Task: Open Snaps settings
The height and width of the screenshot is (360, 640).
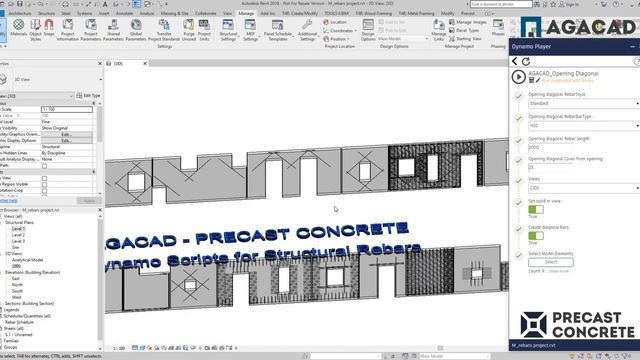Action: coord(49,28)
